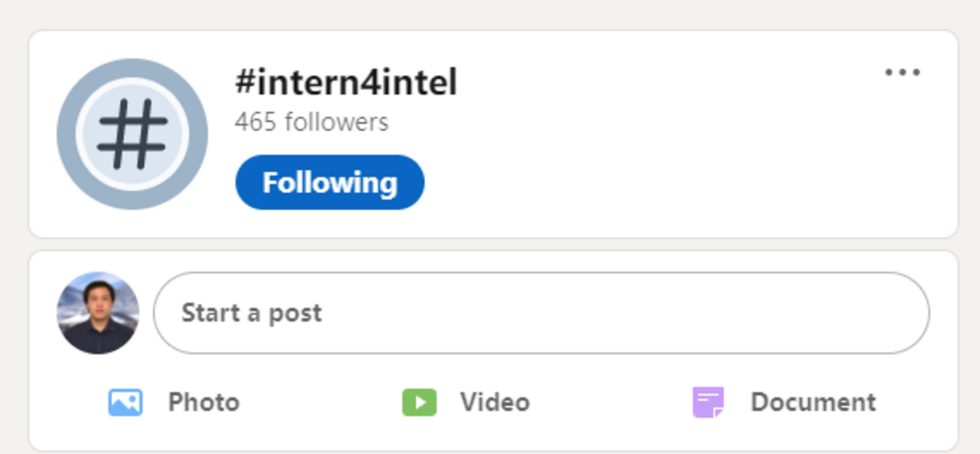
Task: Open your profile picture avatar
Action: pos(98,313)
